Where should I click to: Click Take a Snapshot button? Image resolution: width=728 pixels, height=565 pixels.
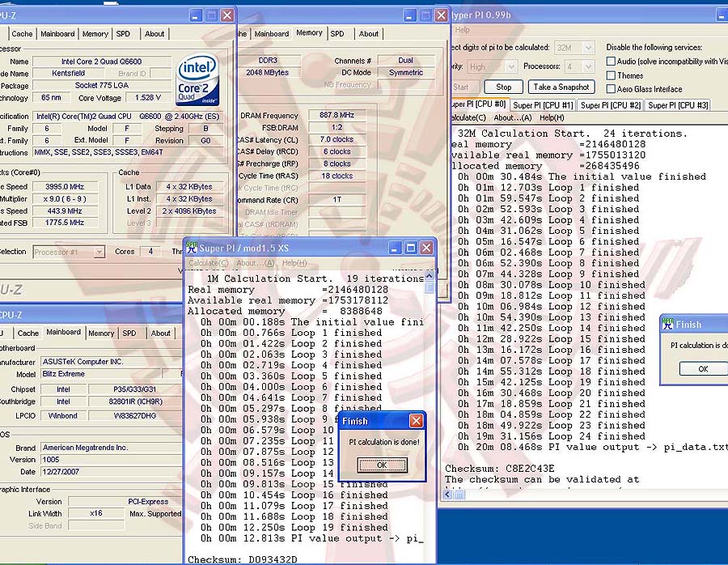[x=561, y=87]
